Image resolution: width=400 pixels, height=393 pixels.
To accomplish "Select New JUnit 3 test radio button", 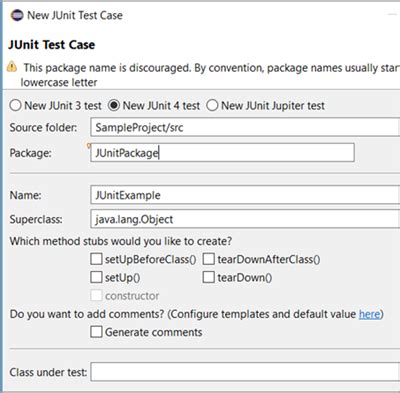I will click(15, 106).
